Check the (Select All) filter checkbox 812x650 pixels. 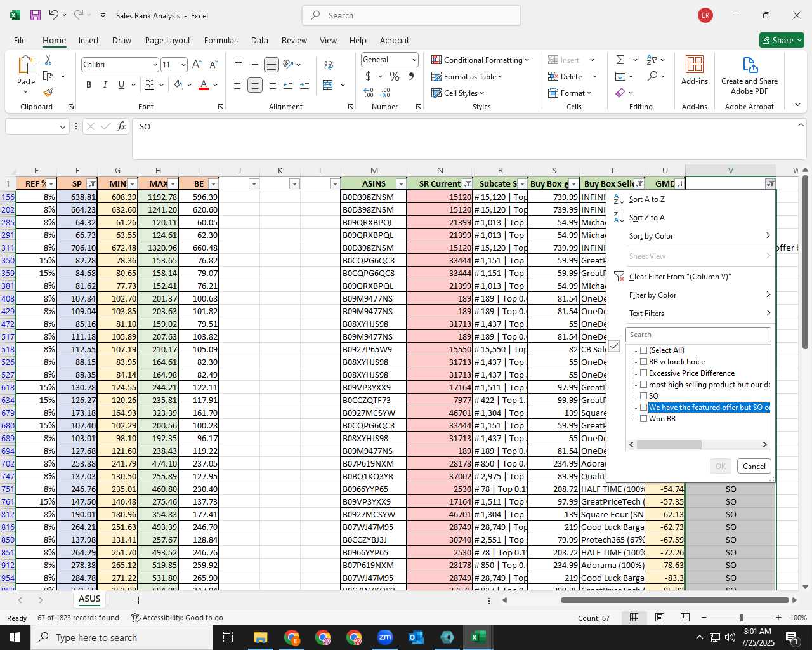(644, 350)
